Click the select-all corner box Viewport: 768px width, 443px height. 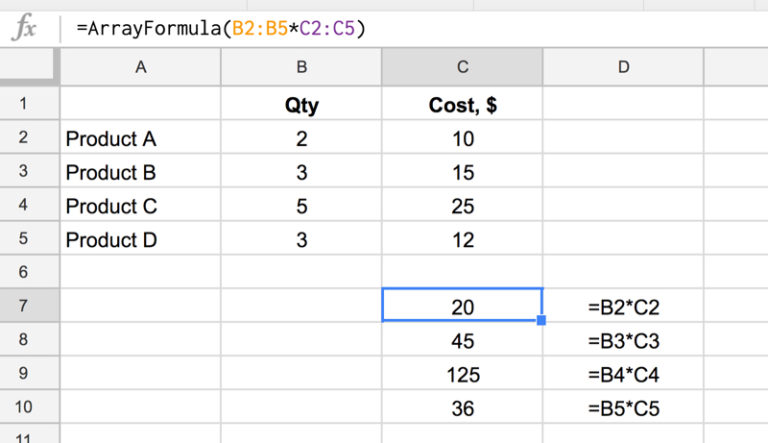tap(30, 68)
